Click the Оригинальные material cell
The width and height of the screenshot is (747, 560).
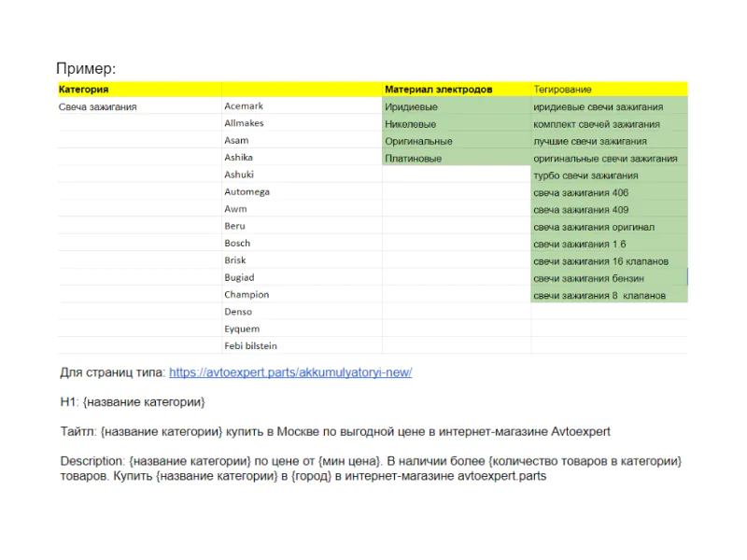click(x=457, y=141)
